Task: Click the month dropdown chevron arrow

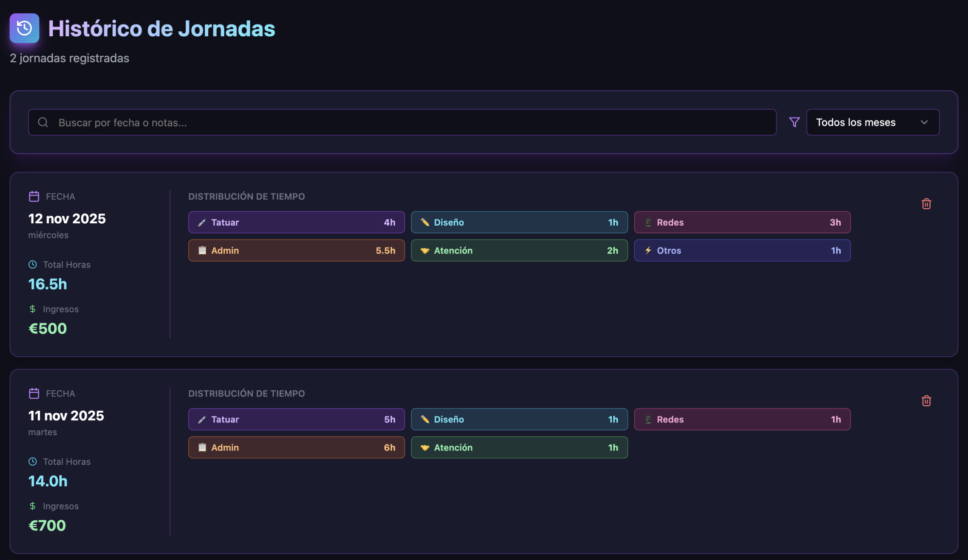Action: (x=924, y=122)
